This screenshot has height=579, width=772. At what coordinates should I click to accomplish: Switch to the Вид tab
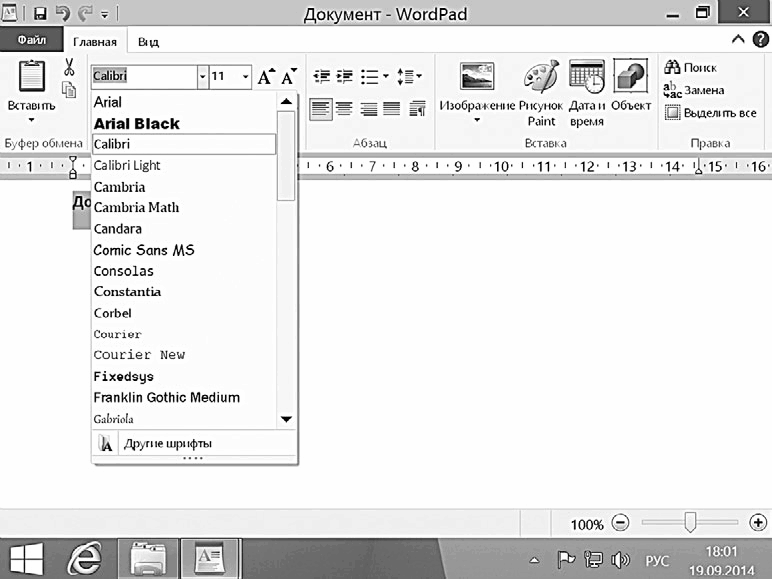tap(148, 42)
